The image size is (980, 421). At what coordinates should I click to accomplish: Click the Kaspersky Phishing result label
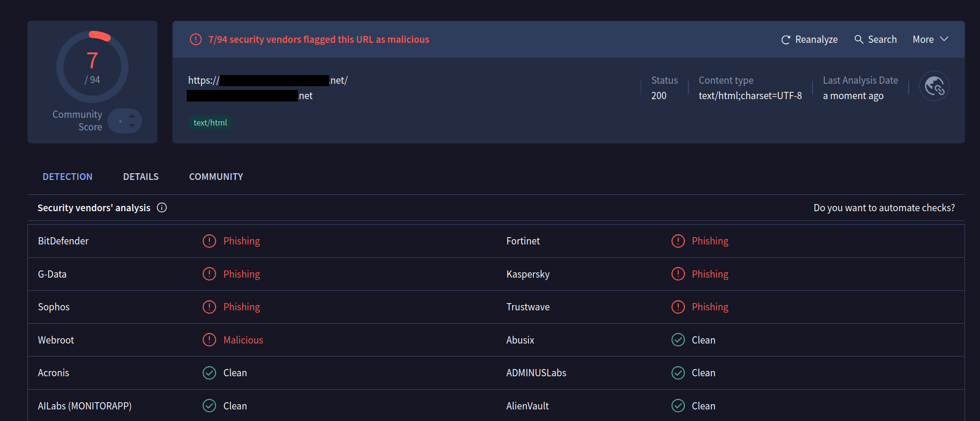[710, 274]
